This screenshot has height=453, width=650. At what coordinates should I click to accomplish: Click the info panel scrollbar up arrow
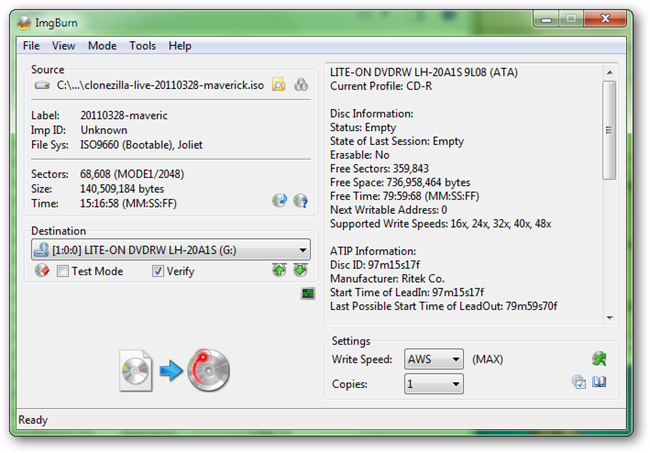tap(609, 73)
